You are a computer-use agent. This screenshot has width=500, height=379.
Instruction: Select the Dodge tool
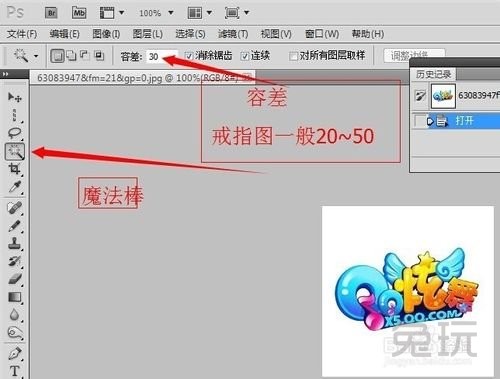pyautogui.click(x=14, y=332)
